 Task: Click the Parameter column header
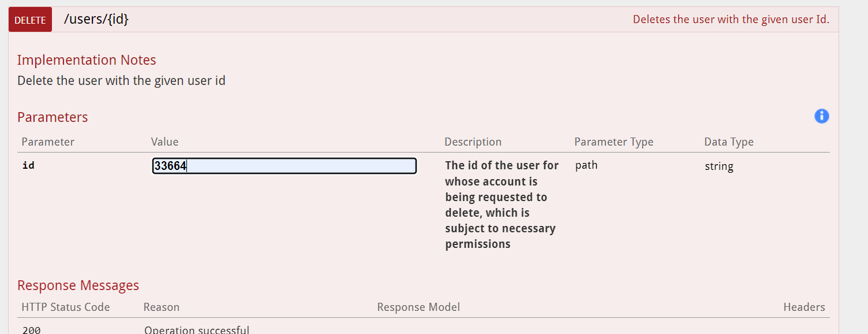click(48, 142)
